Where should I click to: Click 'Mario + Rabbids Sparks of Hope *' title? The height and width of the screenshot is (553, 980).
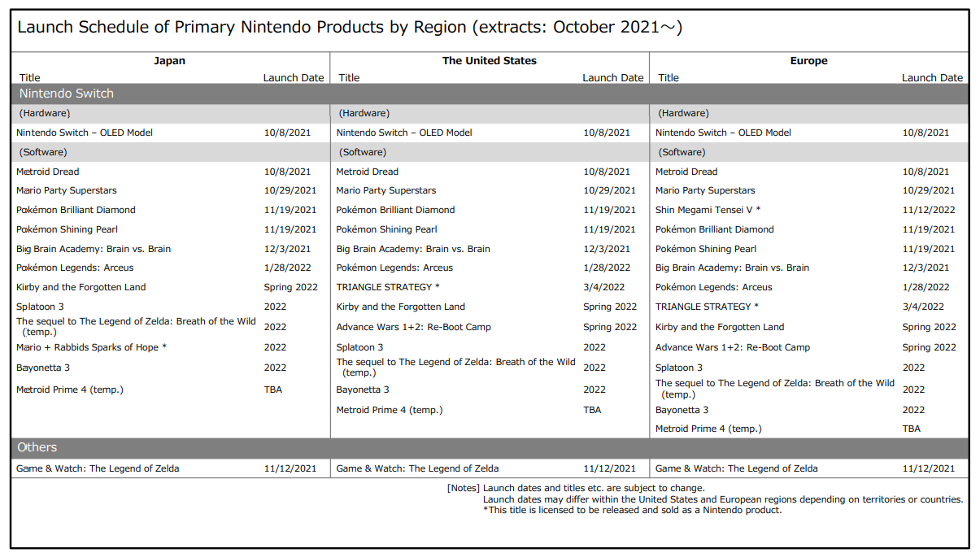tap(91, 347)
